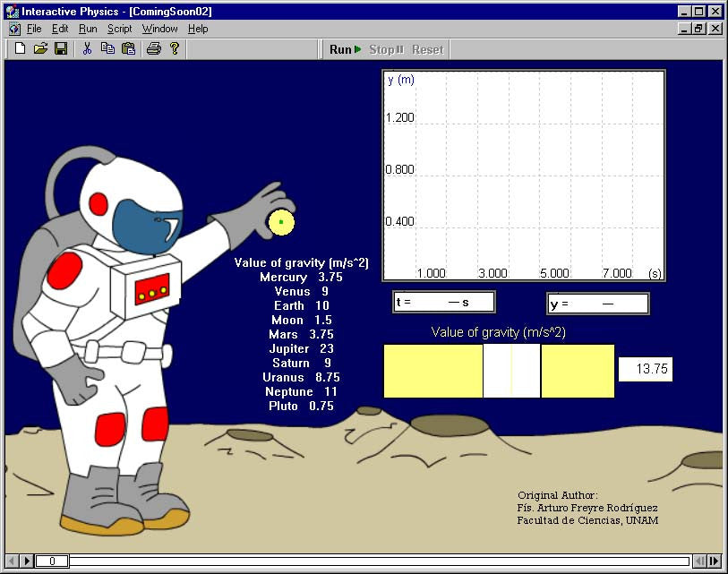Viewport: 728px width, 574px height.
Task: Start the simulation with the Run button
Action: click(x=345, y=49)
